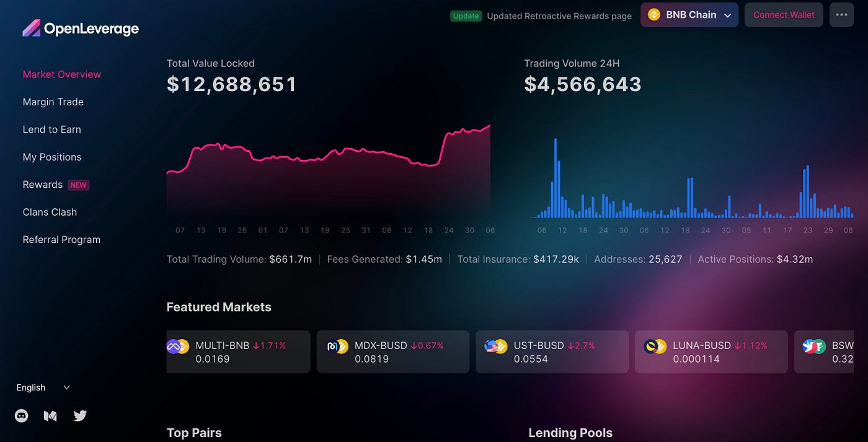This screenshot has width=868, height=442.
Task: Select the MULTI-BNB token icon
Action: click(x=178, y=345)
